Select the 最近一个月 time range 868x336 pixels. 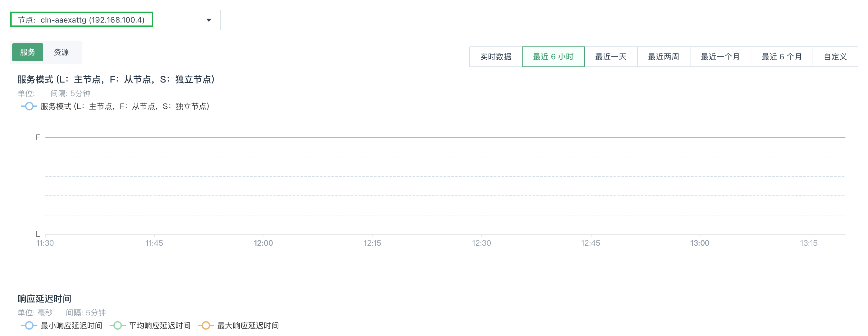click(720, 57)
